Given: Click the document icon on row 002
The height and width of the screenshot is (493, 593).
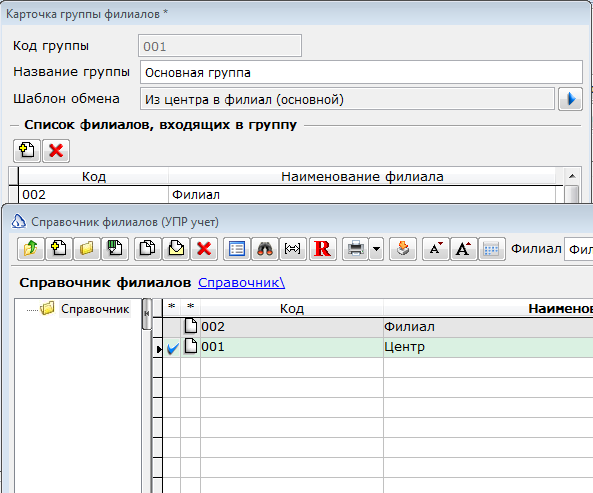Looking at the screenshot, I should click(x=191, y=326).
